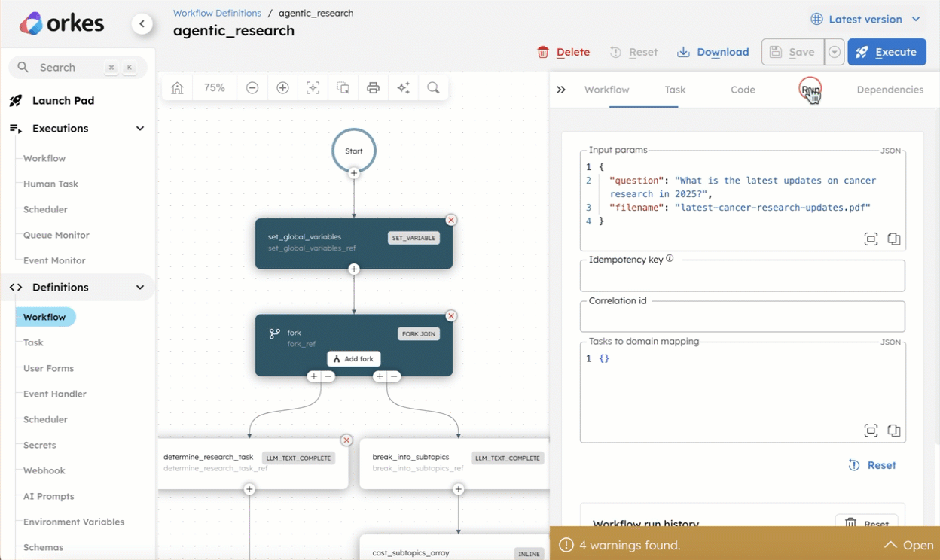
Task: Open Schemas page
Action: tap(43, 547)
